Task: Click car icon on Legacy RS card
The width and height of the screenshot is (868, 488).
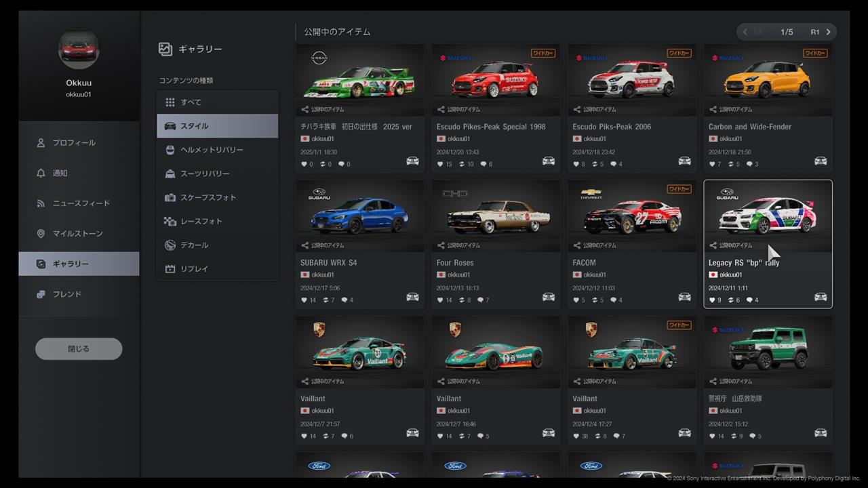Action: point(821,297)
